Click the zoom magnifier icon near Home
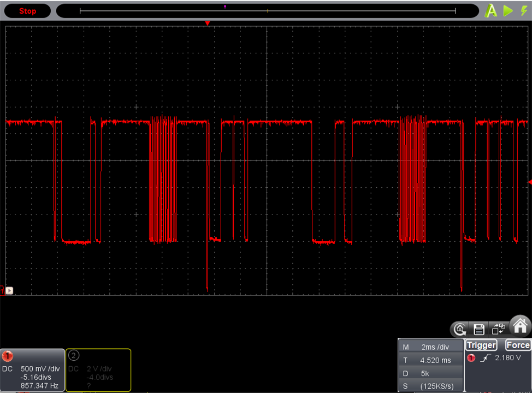The image size is (532, 393). pyautogui.click(x=460, y=329)
